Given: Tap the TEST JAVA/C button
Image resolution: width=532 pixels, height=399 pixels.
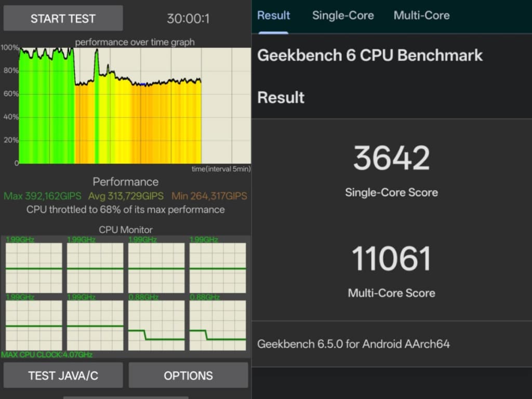Looking at the screenshot, I should point(63,376).
